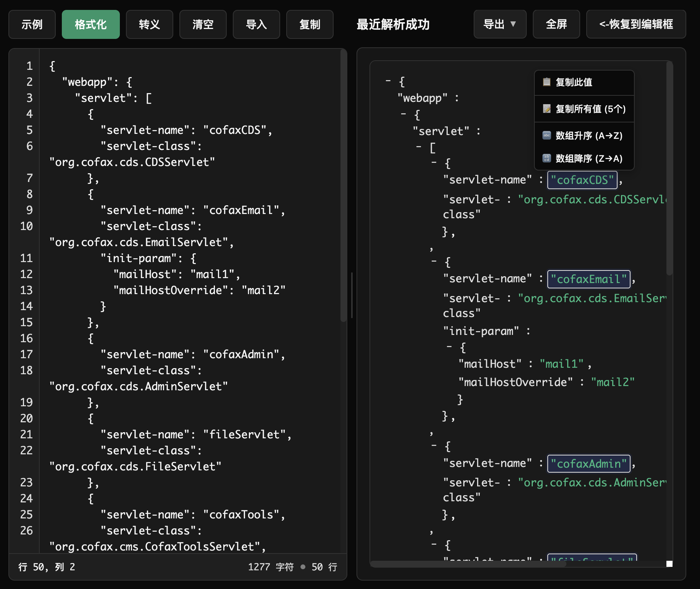Click the tree view horizontal scrollbar
Screen dimensions: 700x589
click(x=468, y=564)
